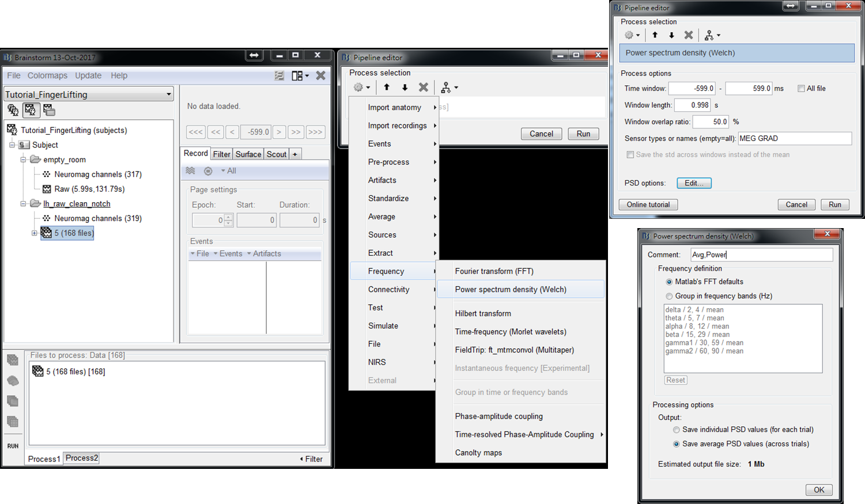Click Edit... button for PSD options
The width and height of the screenshot is (865, 504).
(694, 183)
